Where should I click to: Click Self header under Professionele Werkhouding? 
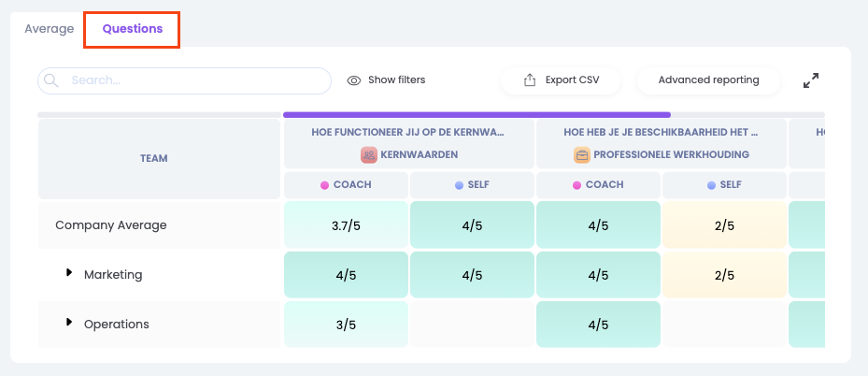pyautogui.click(x=725, y=185)
